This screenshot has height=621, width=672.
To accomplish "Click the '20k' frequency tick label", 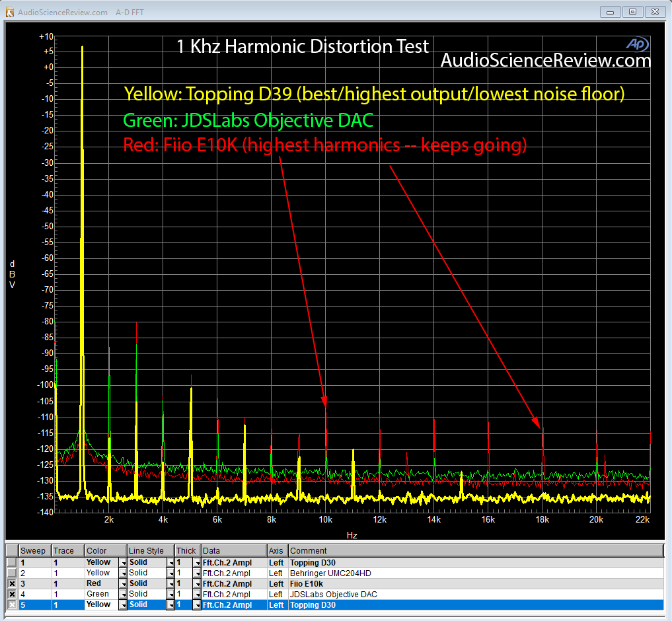I will pos(596,520).
